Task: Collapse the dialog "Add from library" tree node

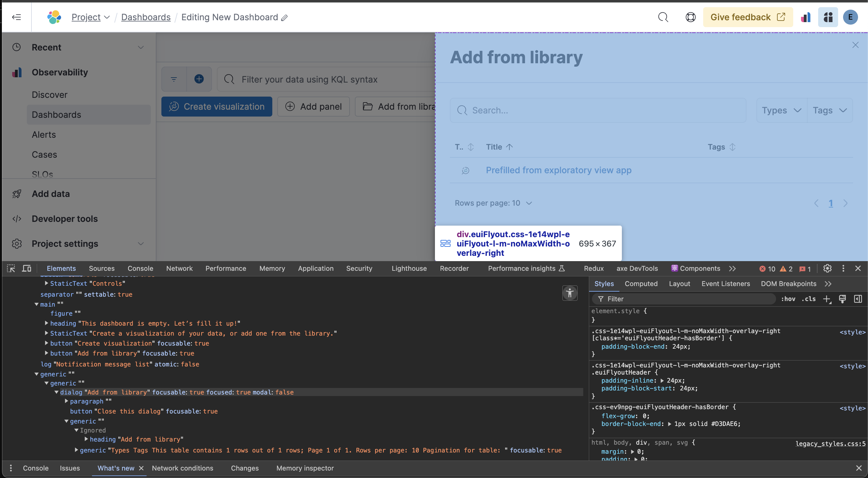Action: click(57, 392)
